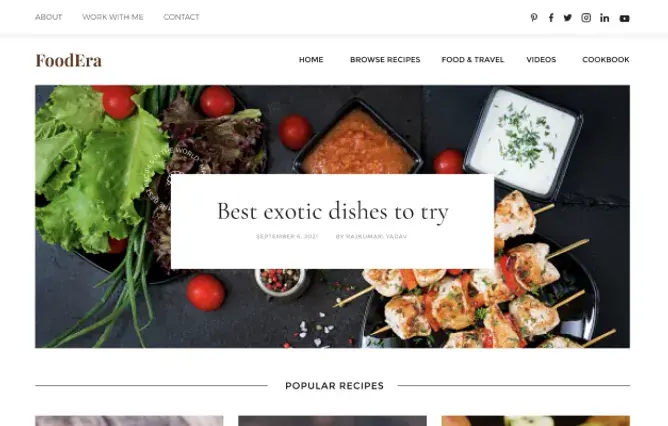
Task: Open Food & Travel menu item
Action: pyautogui.click(x=473, y=60)
